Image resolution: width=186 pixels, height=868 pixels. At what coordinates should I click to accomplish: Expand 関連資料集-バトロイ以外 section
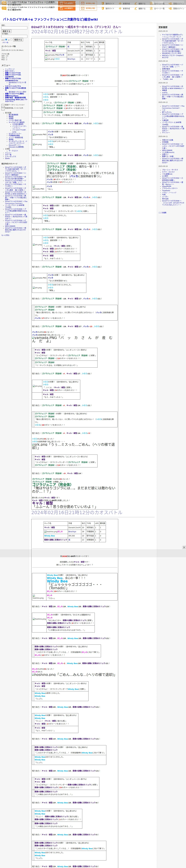[3, 108]
